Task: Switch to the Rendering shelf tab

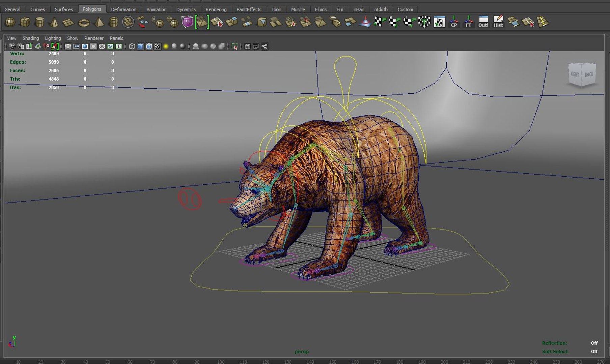Action: [x=216, y=9]
